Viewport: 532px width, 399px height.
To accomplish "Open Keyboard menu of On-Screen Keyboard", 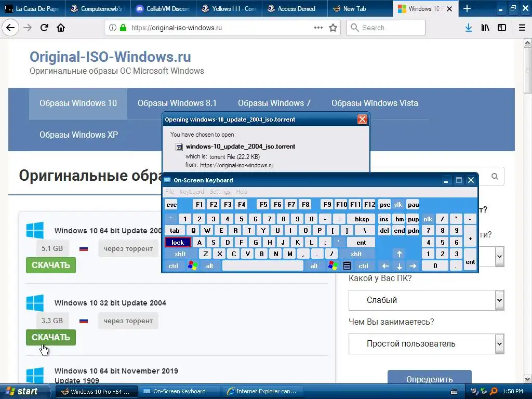I will pos(192,192).
